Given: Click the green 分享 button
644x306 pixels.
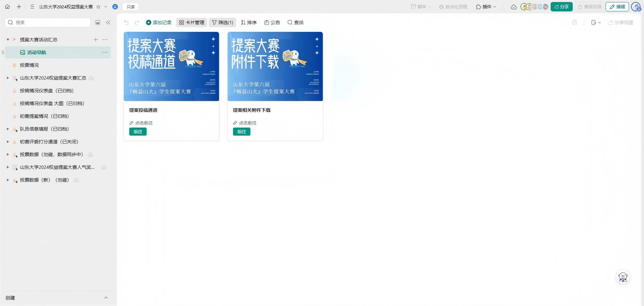Looking at the screenshot, I should pyautogui.click(x=561, y=7).
